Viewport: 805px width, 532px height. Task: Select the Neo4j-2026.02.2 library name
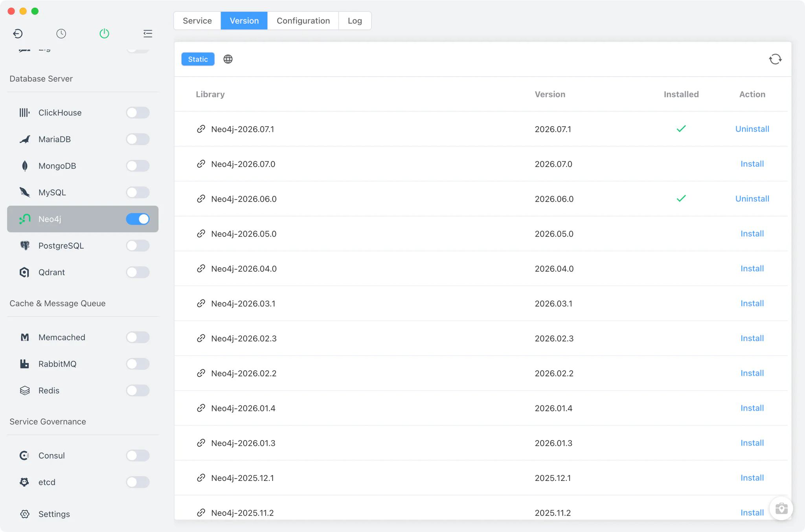click(244, 373)
